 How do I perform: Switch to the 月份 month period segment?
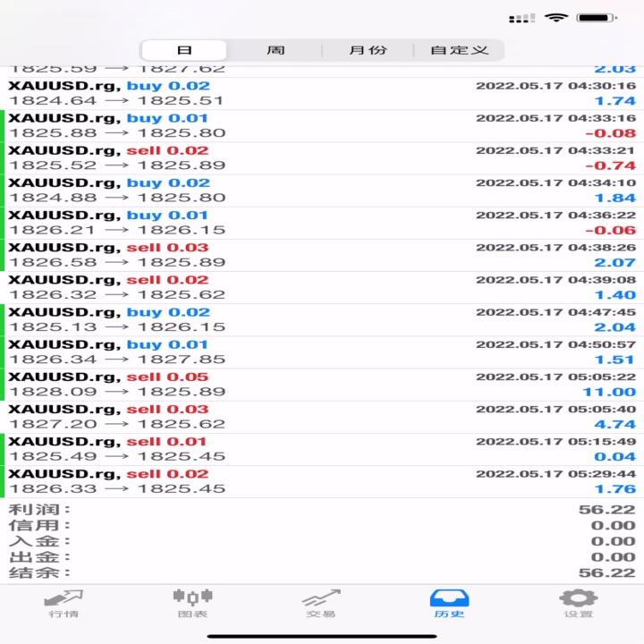pos(368,50)
